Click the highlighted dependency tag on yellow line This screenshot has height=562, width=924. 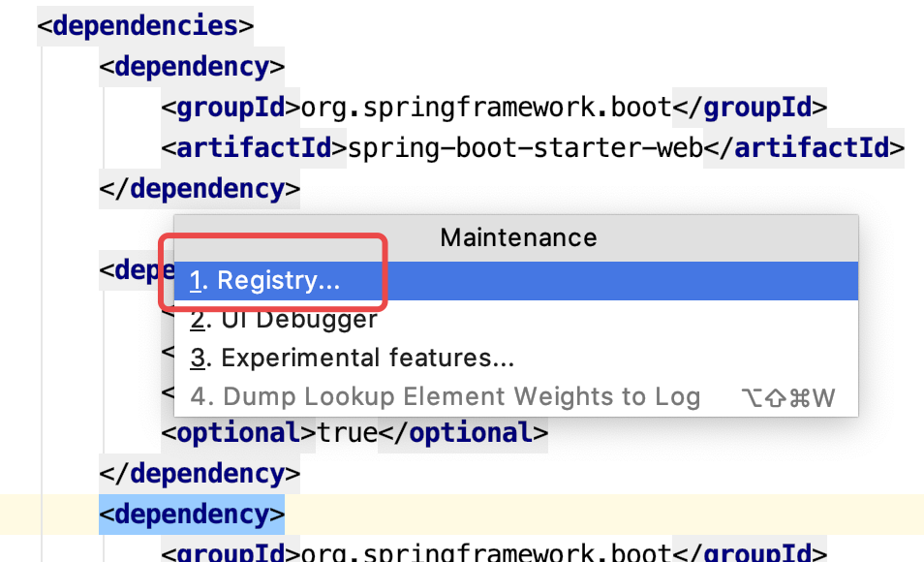pos(192,514)
